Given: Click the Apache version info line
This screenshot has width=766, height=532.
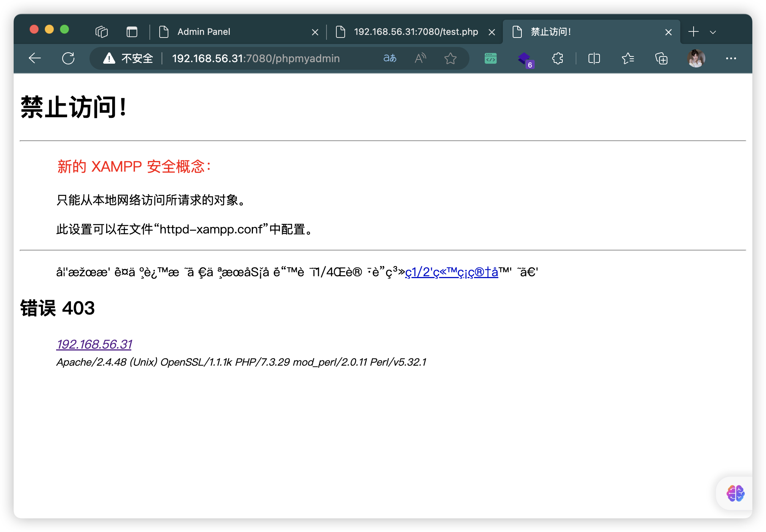Looking at the screenshot, I should pyautogui.click(x=241, y=362).
